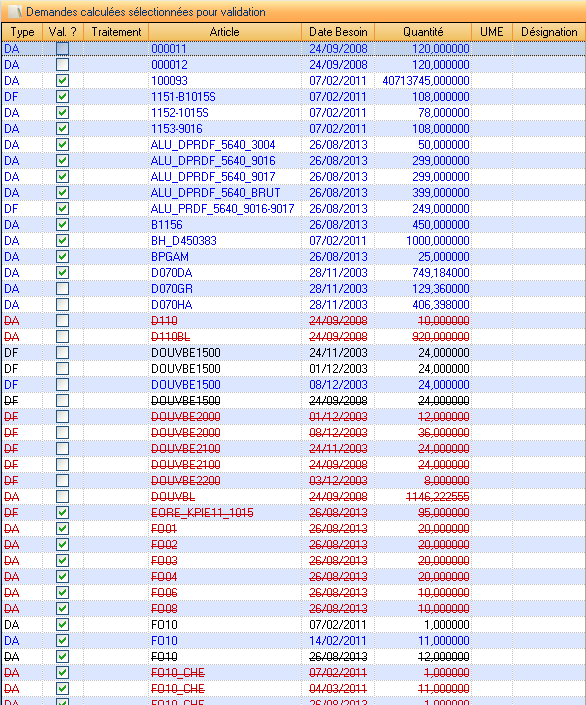Uncheck validation for EORE_KPIE11_1015
Image resolution: width=586 pixels, height=705 pixels.
(63, 513)
